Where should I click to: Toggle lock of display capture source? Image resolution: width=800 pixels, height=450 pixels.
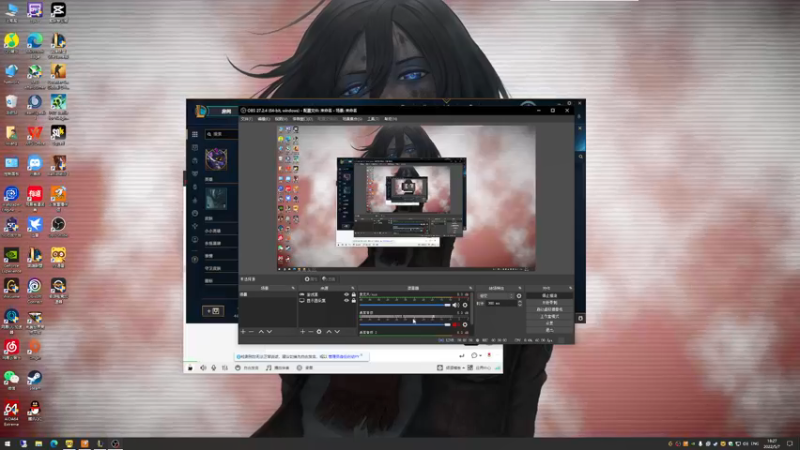353,301
